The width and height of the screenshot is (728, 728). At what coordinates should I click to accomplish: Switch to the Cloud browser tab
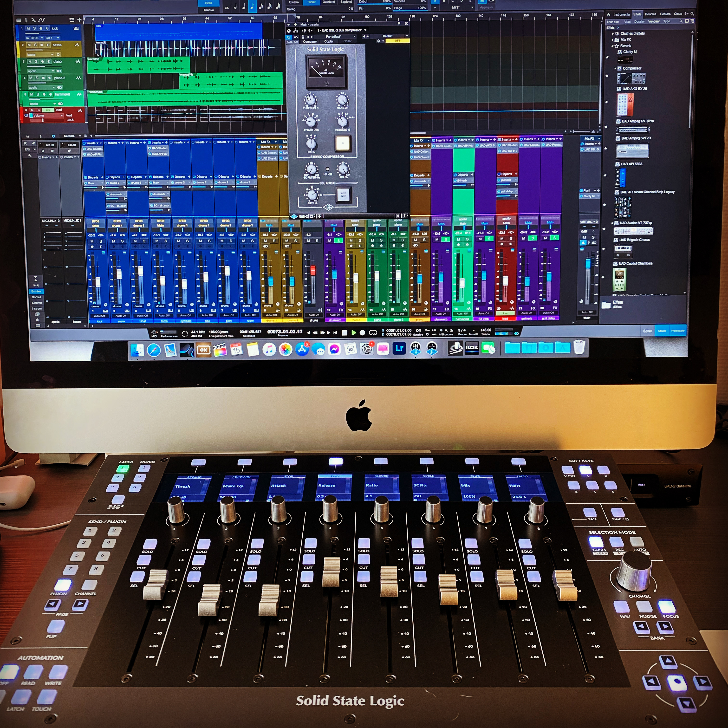[678, 14]
